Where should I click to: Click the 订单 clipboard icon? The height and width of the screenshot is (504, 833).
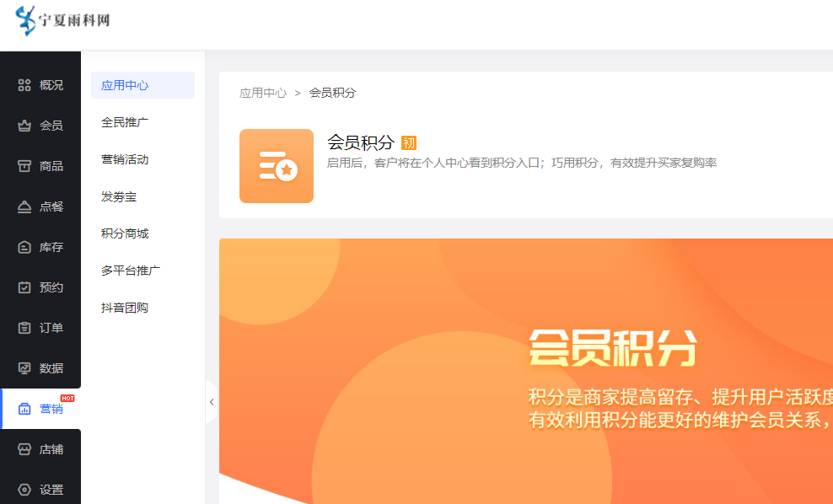(x=24, y=328)
